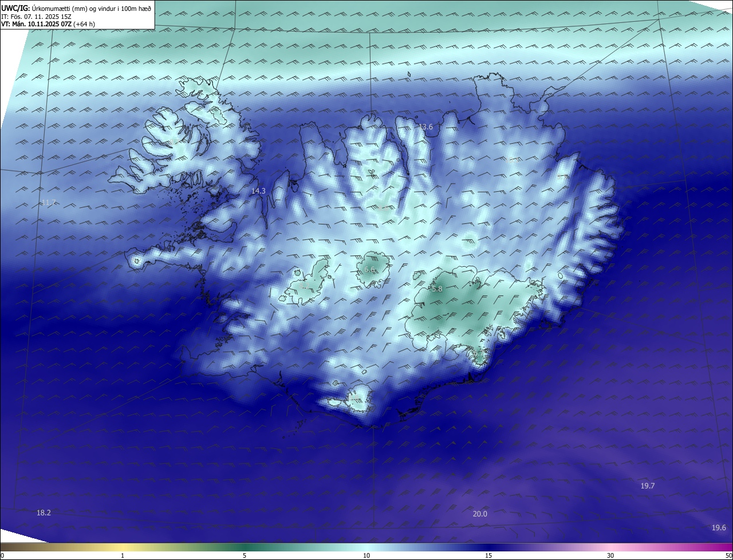Click the valid time line 'VT: Mán. 10.11.2025 07Z (+64 h)'
This screenshot has height=560, width=733.
click(48, 24)
